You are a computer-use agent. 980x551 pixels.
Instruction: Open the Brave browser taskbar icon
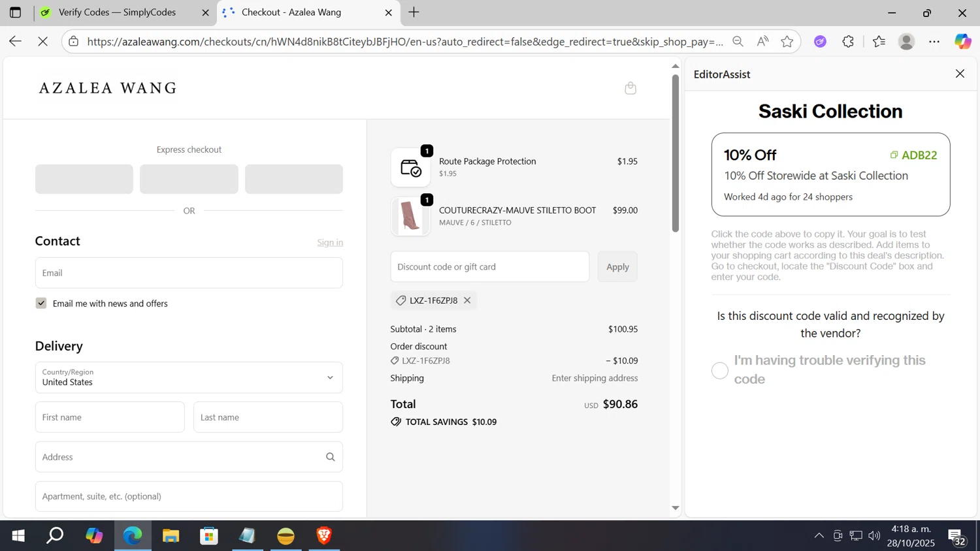click(324, 536)
